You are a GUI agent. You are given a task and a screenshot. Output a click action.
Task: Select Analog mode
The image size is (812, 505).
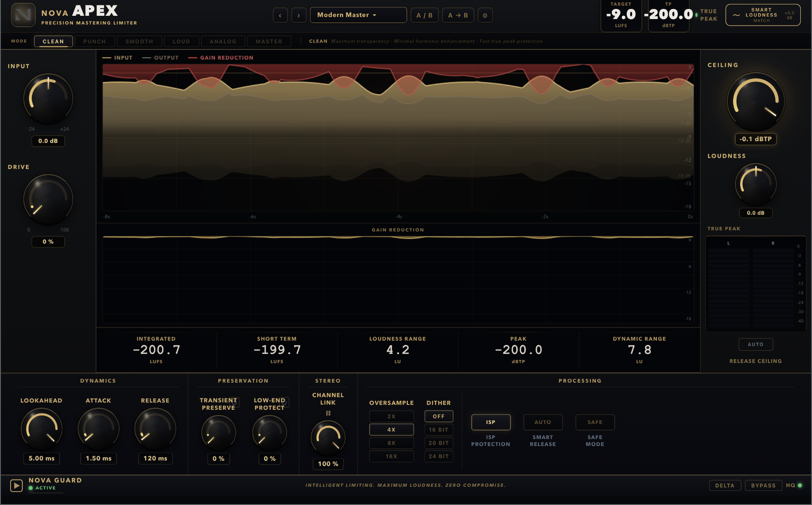point(223,41)
